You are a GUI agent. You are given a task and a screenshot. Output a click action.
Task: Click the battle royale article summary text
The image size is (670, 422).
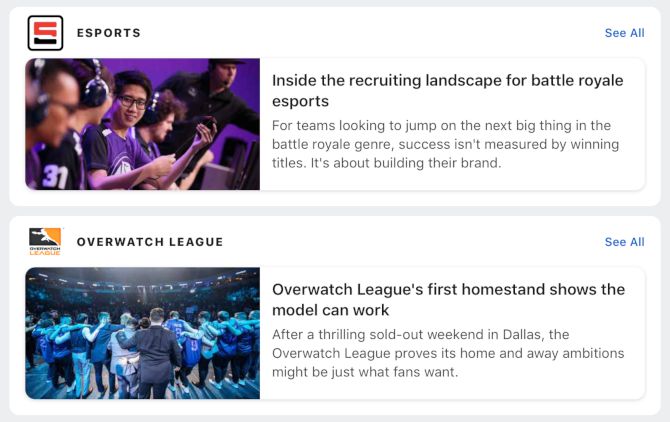[x=445, y=144]
